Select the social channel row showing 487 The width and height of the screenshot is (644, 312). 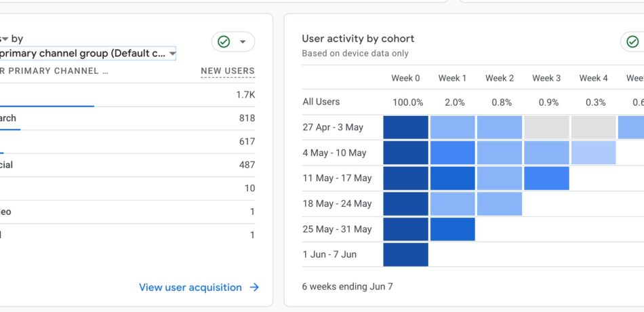pyautogui.click(x=127, y=165)
